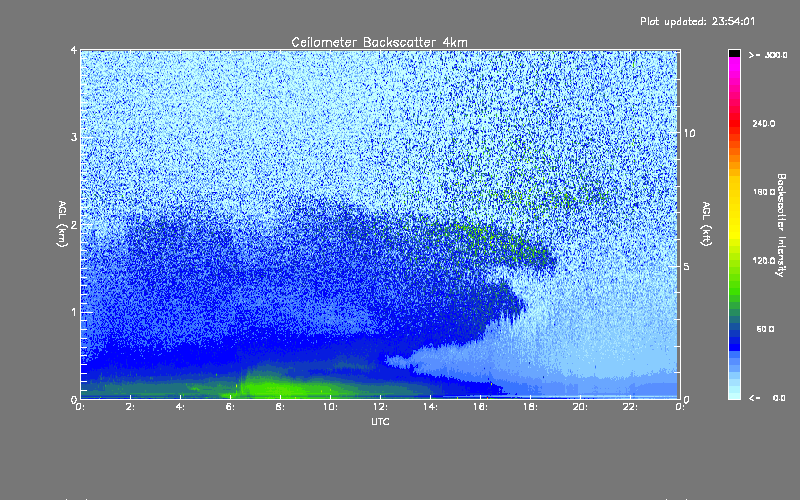
Task: Click the UTC x-axis label
Action: pos(380,421)
